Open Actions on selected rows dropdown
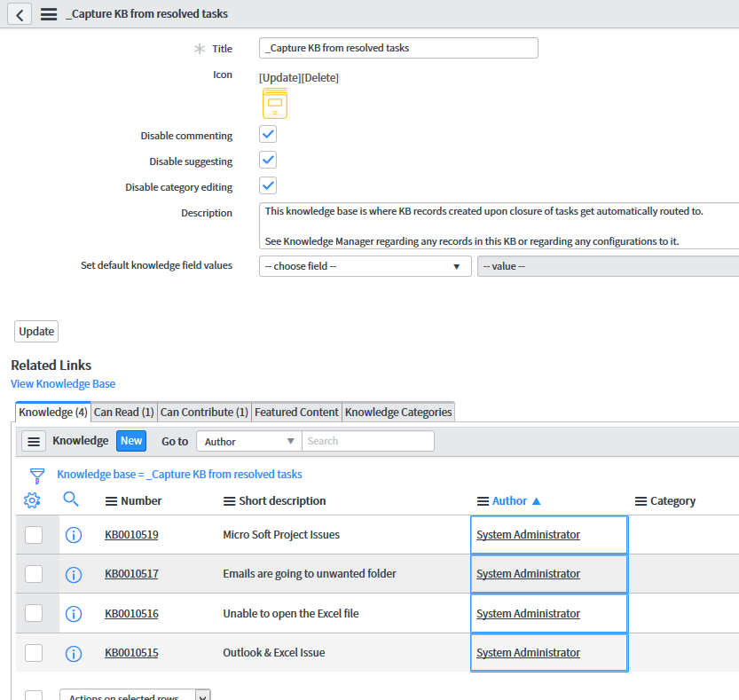This screenshot has height=700, width=739. tap(134, 696)
